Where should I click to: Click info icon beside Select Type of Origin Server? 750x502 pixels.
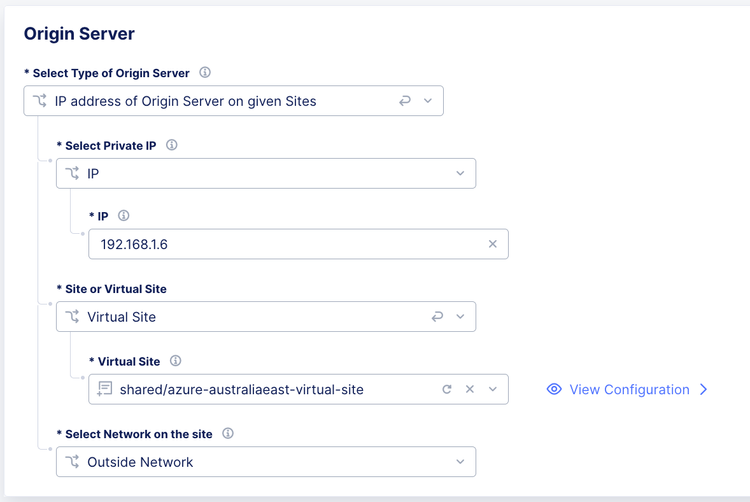[x=205, y=73]
